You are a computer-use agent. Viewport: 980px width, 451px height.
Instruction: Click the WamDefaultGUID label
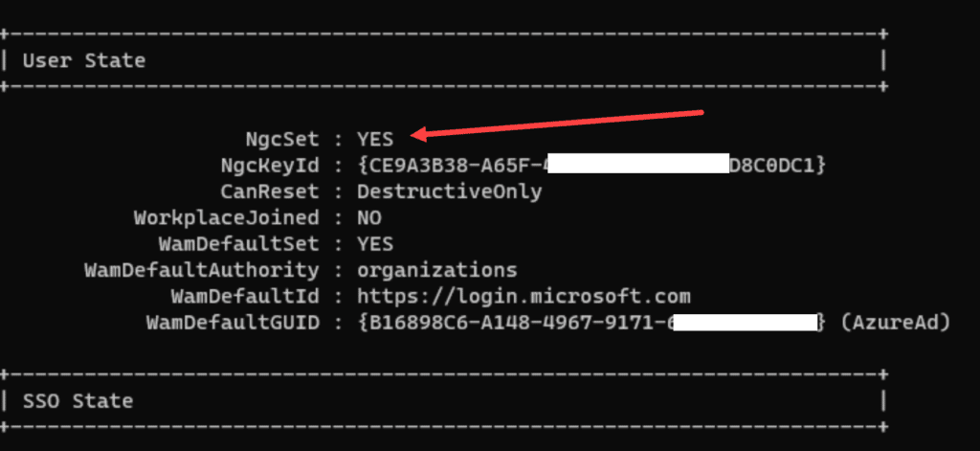pos(233,323)
